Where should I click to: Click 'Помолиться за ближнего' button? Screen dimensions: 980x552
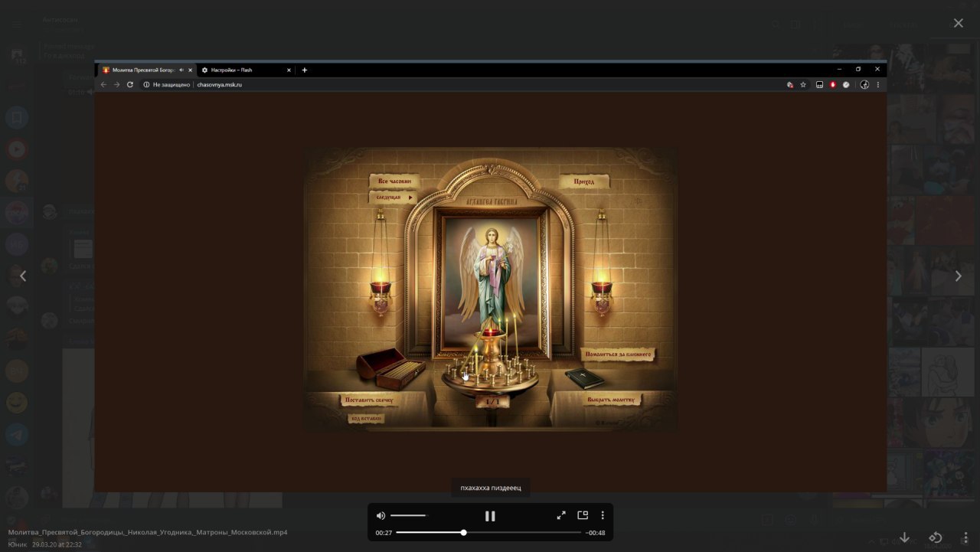[619, 355]
